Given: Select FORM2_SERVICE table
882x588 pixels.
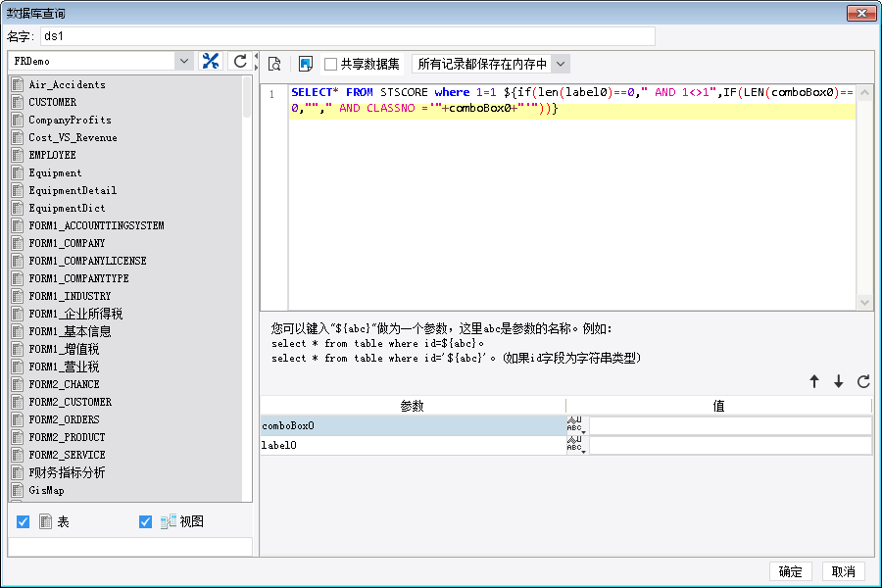Looking at the screenshot, I should (67, 455).
